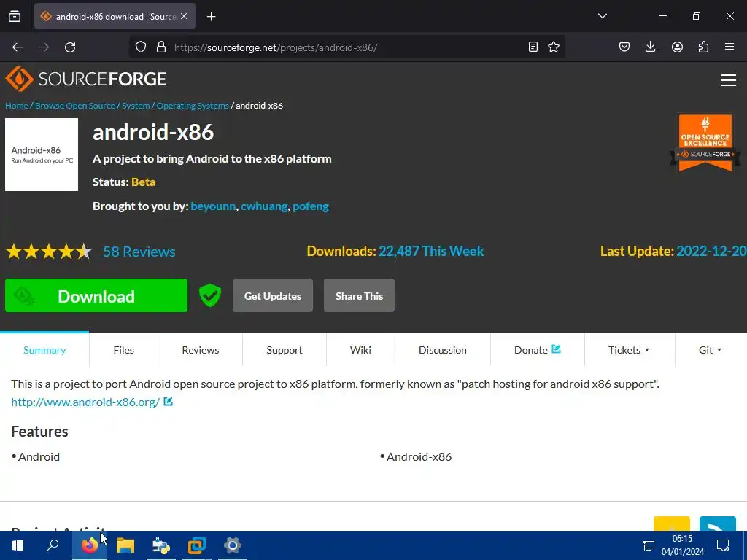Click the five-star rating display

pyautogui.click(x=49, y=252)
